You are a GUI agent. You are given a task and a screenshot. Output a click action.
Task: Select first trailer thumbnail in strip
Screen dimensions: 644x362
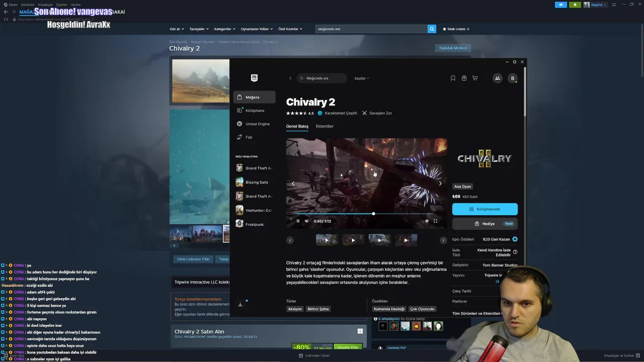click(327, 240)
